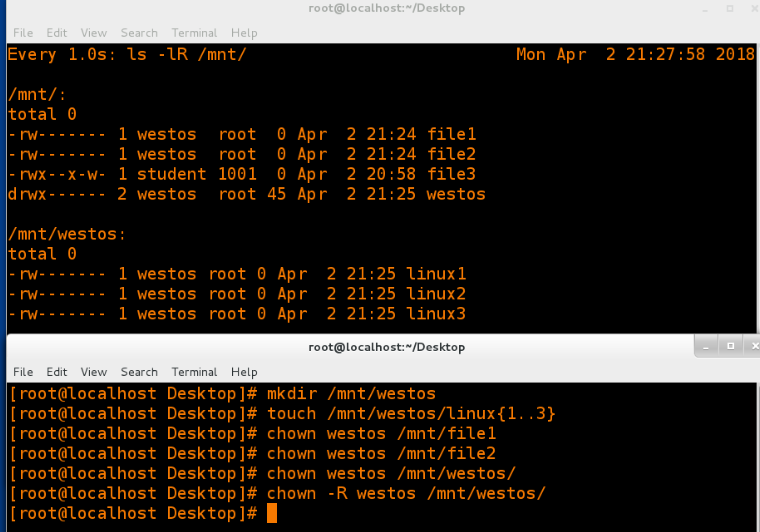Click the 'chown westos /mnt/file2' command
This screenshot has width=760, height=532.
[x=381, y=454]
